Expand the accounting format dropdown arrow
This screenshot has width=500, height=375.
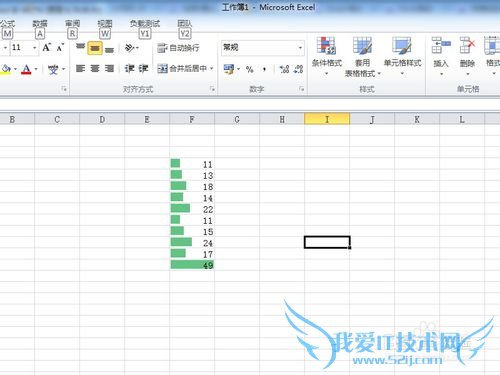point(238,69)
